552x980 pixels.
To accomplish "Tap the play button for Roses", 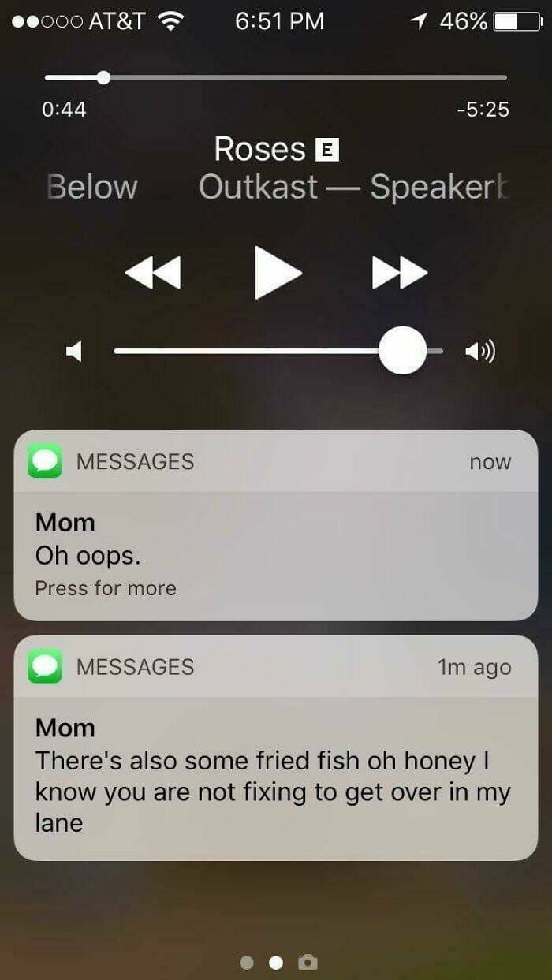I will point(278,273).
